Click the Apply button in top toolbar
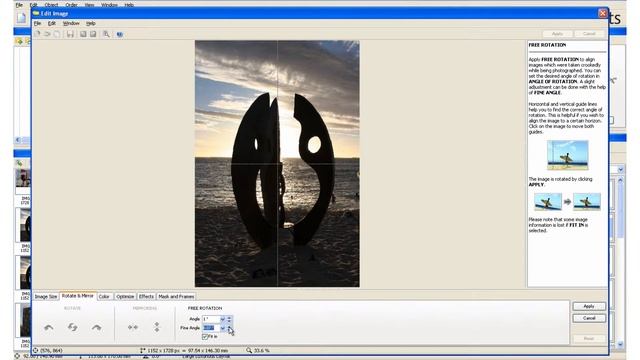The width and height of the screenshot is (640, 360). (558, 34)
